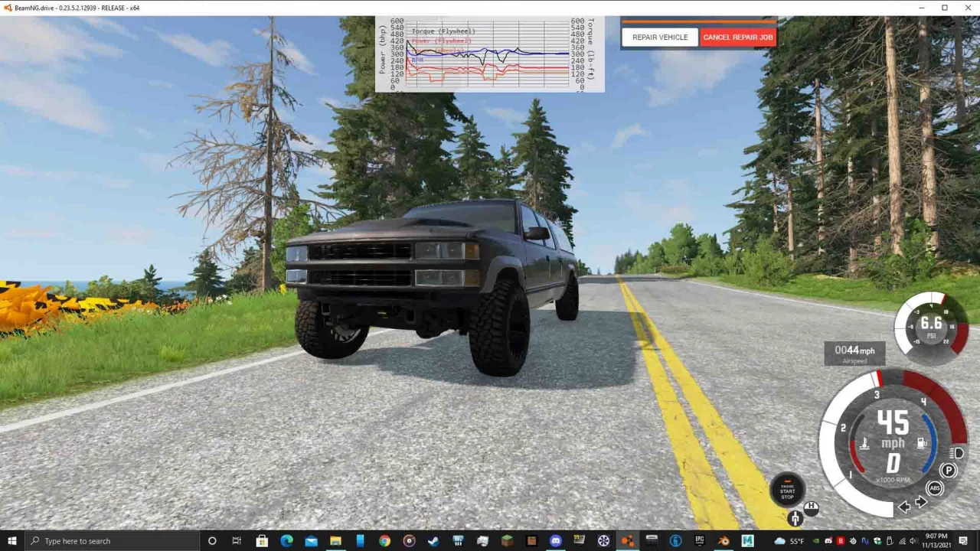
Task: Switch to Task View on the taskbar
Action: [x=237, y=541]
